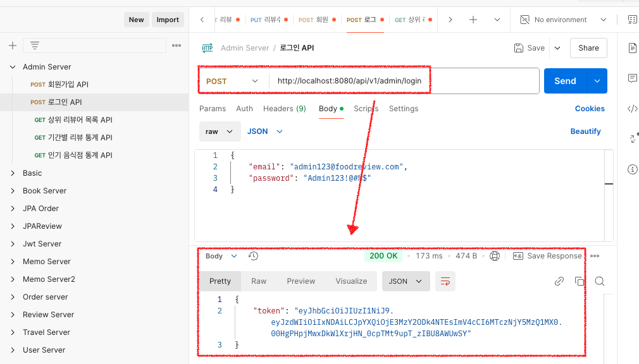
Task: Send the request
Action: pos(565,81)
